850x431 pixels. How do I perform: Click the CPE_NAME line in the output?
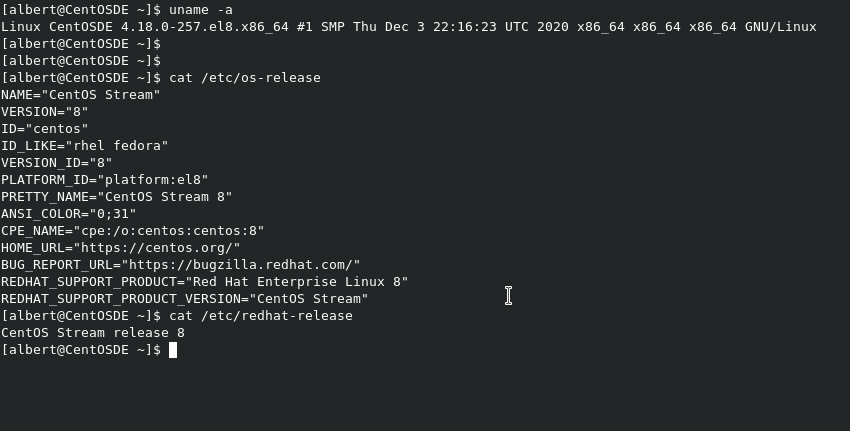(132, 230)
